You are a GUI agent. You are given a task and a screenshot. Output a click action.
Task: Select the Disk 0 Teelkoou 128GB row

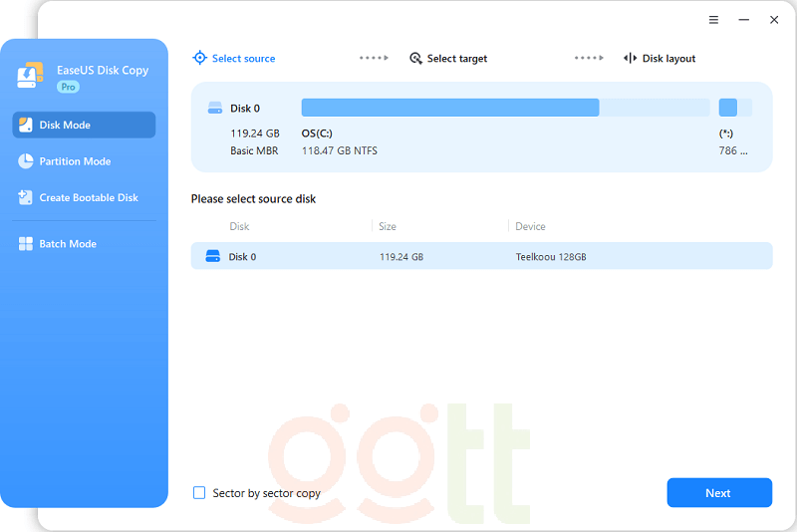(481, 256)
